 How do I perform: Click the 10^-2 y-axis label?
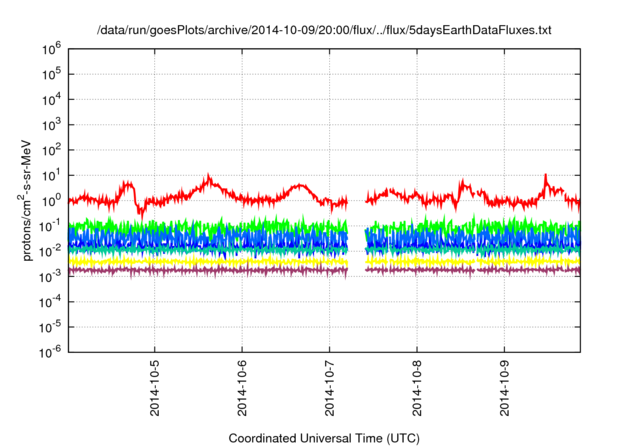point(50,252)
